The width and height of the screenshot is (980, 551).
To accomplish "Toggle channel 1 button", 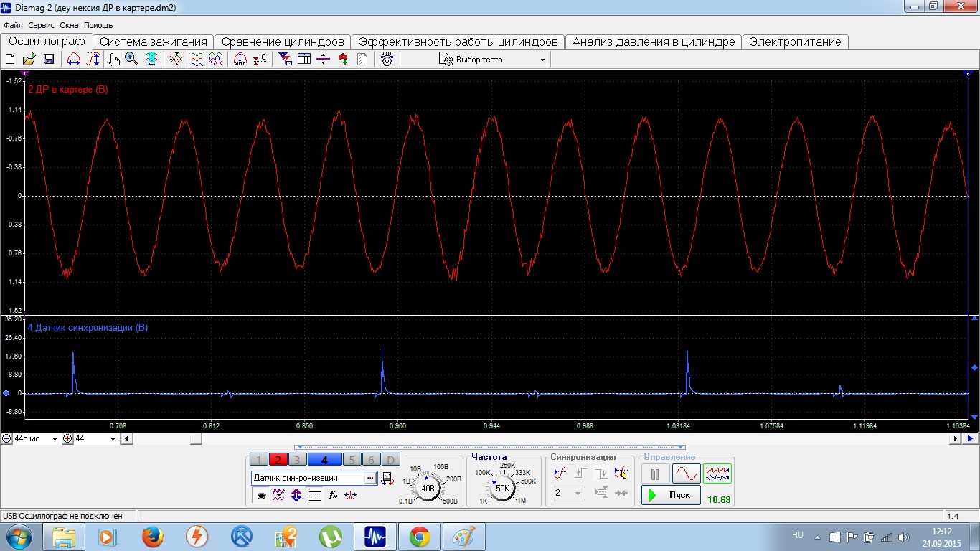I will (258, 460).
